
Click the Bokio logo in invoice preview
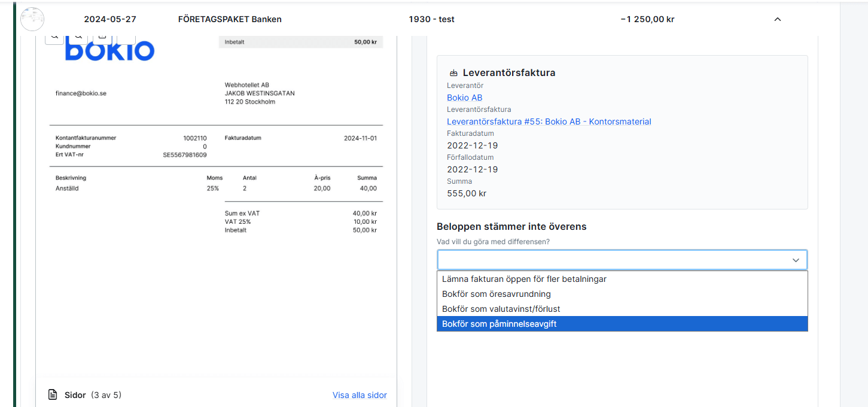[x=109, y=50]
